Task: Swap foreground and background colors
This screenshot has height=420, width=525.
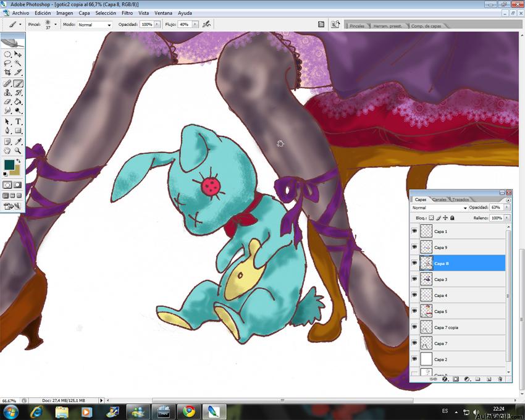Action: click(19, 161)
